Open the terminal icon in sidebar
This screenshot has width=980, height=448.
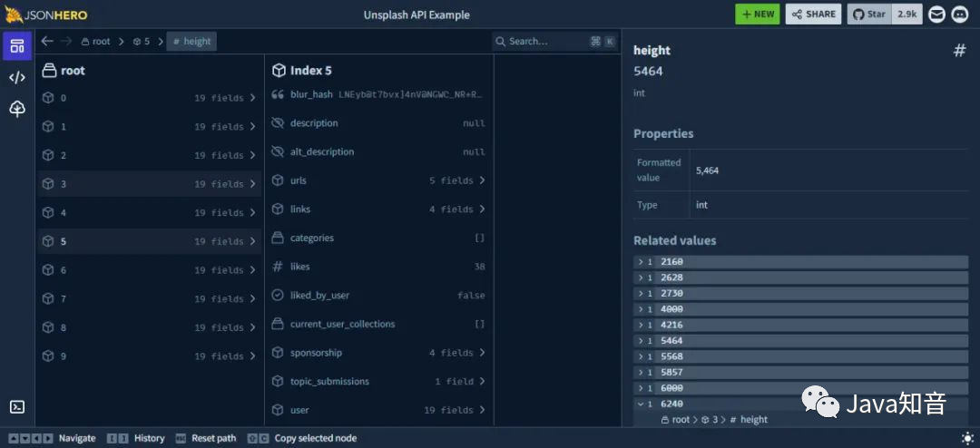[x=17, y=407]
